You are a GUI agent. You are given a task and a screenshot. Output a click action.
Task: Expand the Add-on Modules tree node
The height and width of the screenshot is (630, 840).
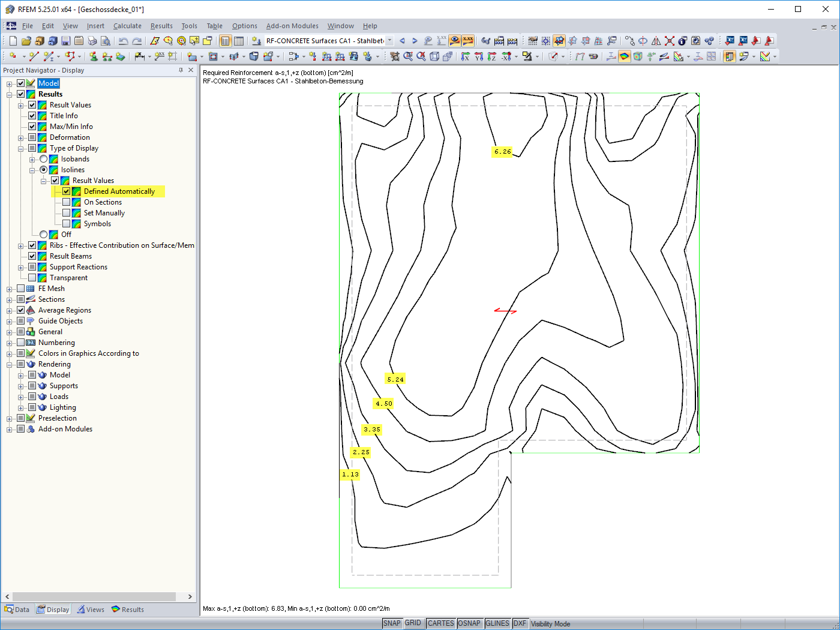point(10,429)
